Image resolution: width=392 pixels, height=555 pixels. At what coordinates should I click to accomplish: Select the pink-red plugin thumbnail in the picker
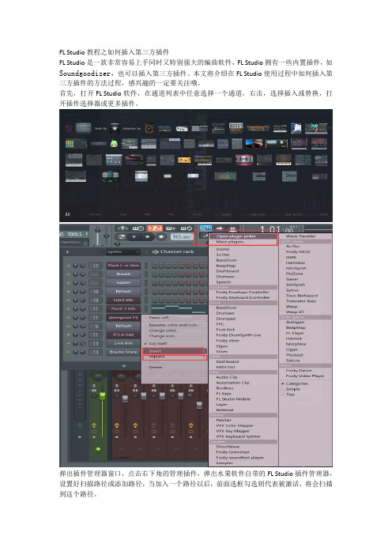point(244,160)
